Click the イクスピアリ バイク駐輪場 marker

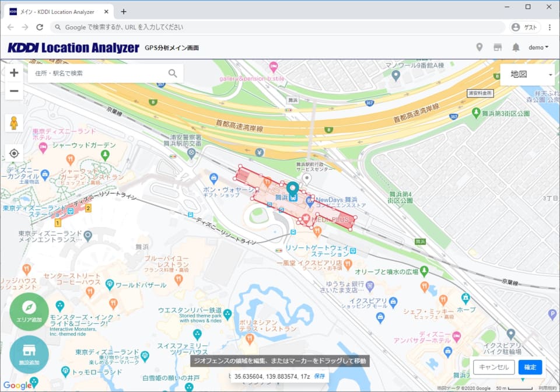[511, 334]
